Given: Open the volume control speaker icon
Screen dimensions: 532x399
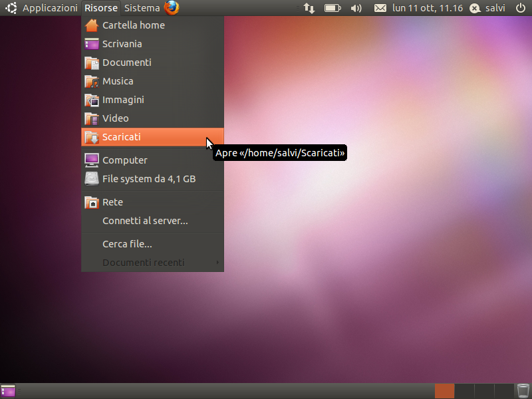Looking at the screenshot, I should tap(356, 8).
